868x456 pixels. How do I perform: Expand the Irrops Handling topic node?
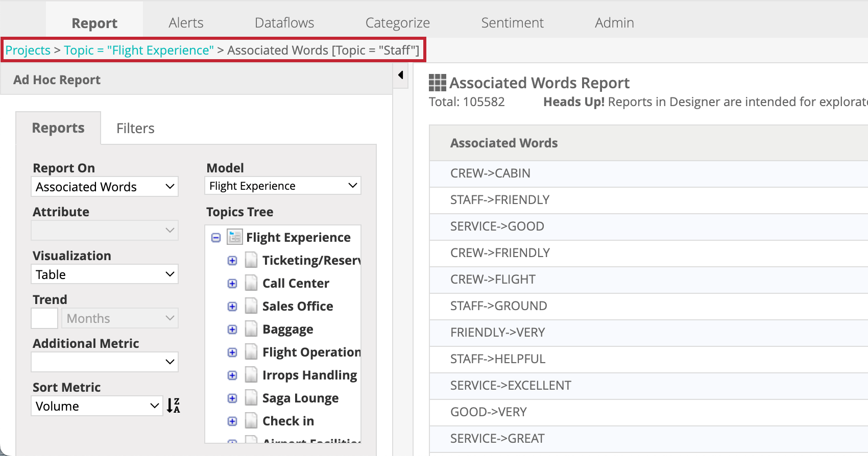pos(232,375)
